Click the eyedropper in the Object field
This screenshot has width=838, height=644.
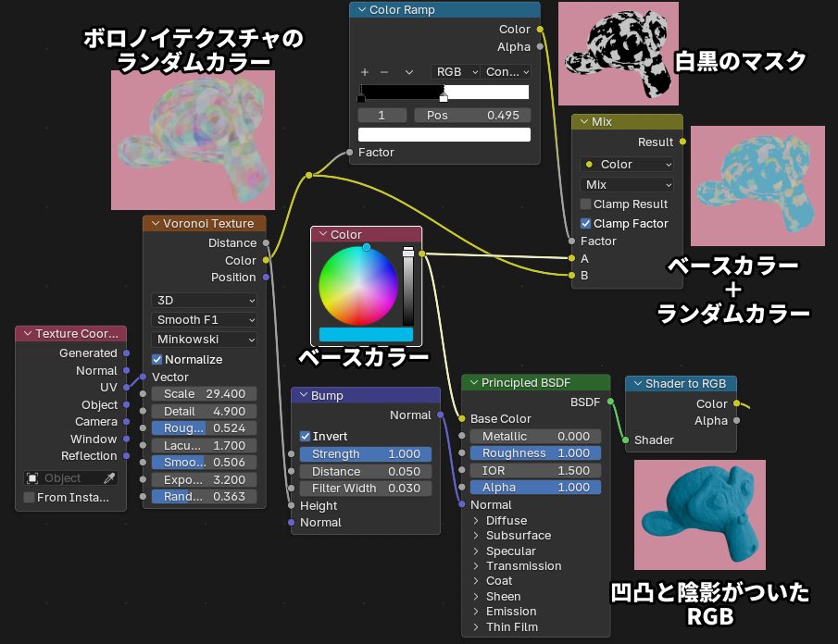109,478
